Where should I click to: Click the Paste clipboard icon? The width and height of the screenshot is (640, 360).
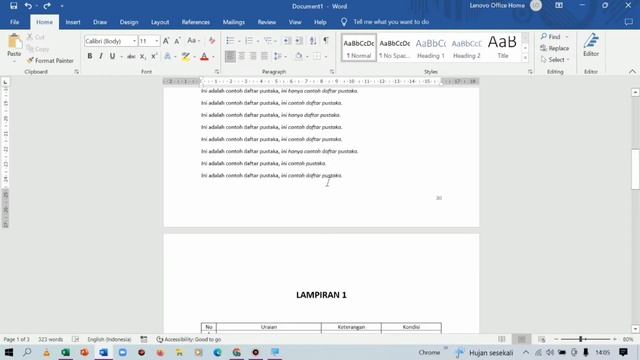14,42
